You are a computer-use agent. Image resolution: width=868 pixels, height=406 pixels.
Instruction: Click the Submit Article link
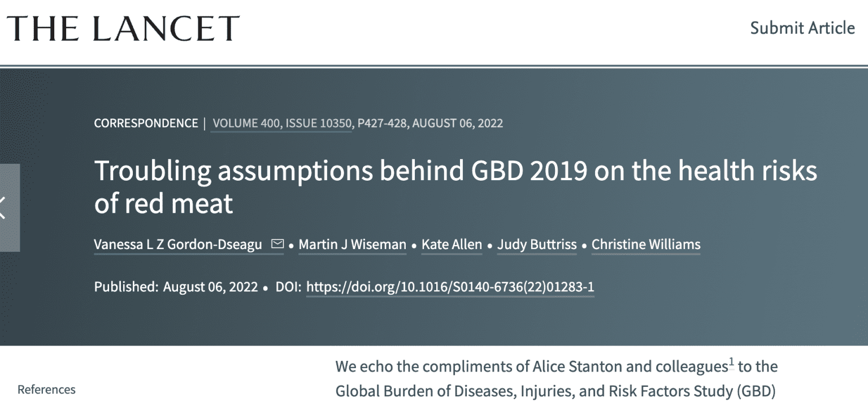(x=802, y=28)
